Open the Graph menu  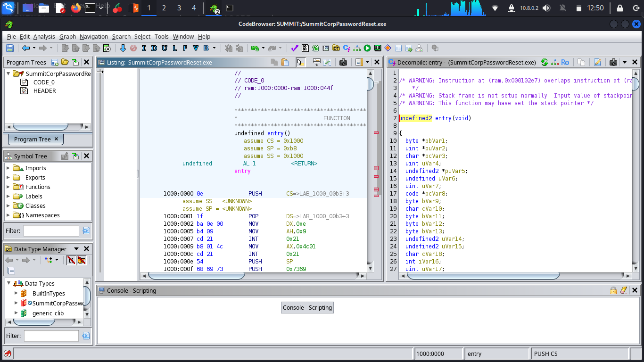click(x=67, y=36)
